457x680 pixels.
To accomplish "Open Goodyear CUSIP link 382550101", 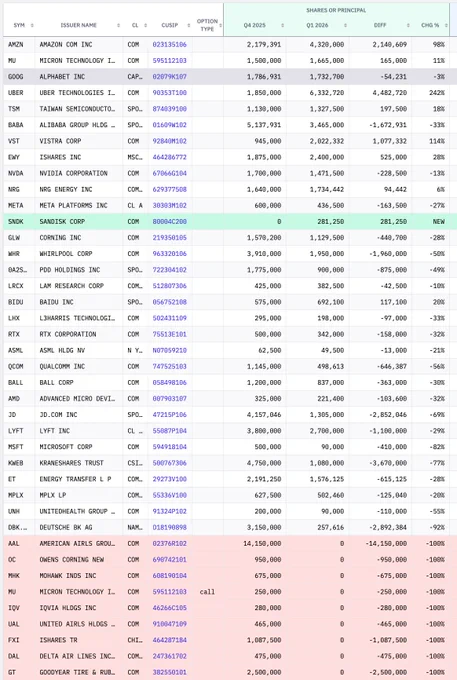I will [169, 672].
